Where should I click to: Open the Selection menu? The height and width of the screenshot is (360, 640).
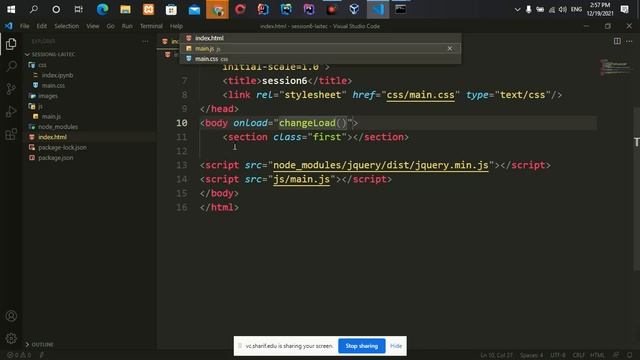(67, 26)
